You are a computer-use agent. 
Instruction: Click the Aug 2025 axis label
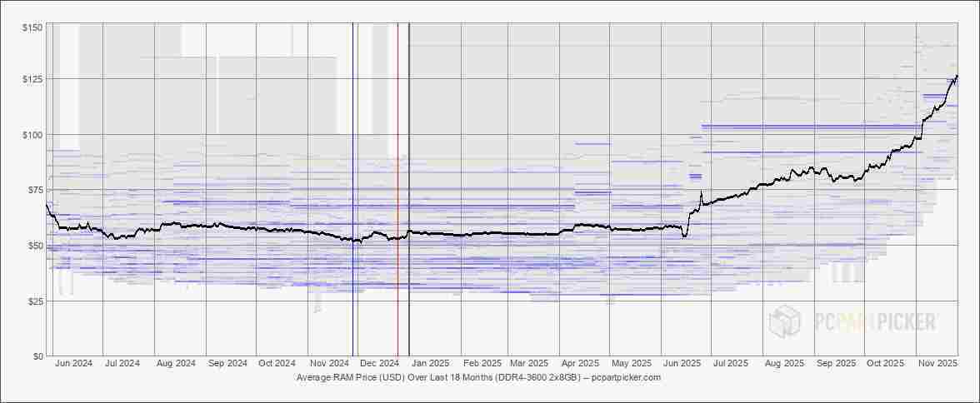click(785, 363)
